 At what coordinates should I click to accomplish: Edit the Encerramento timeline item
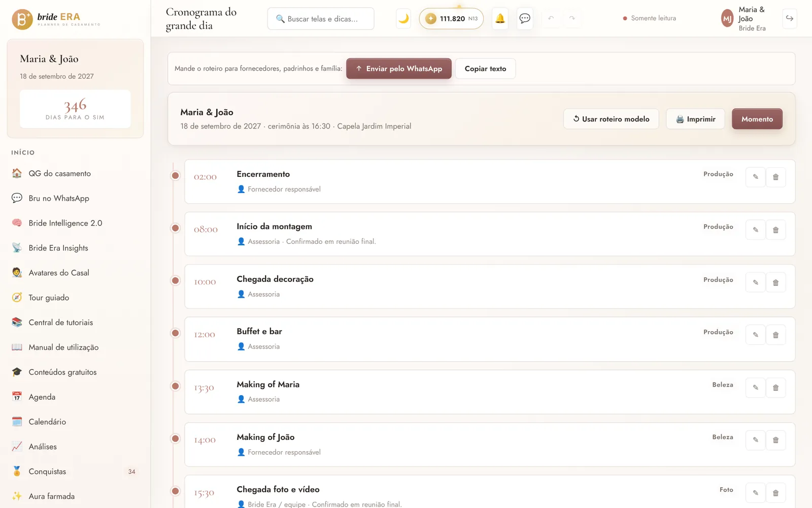click(x=756, y=177)
